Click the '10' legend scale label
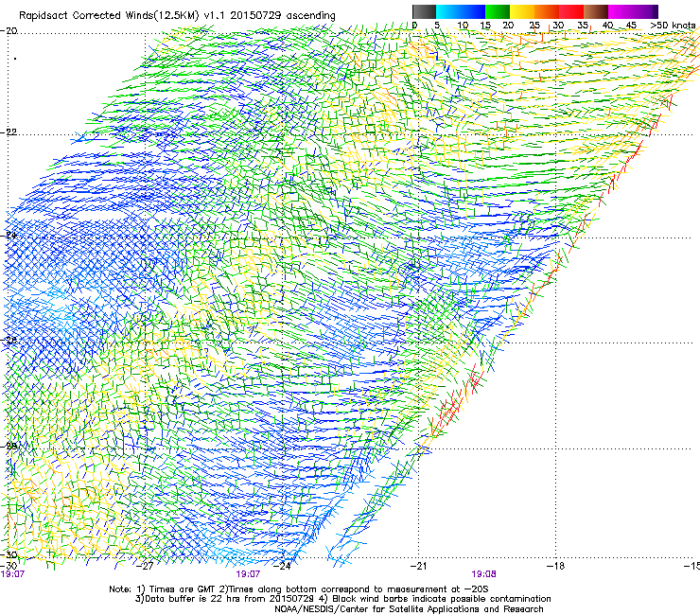The height and width of the screenshot is (615, 700). [x=463, y=26]
